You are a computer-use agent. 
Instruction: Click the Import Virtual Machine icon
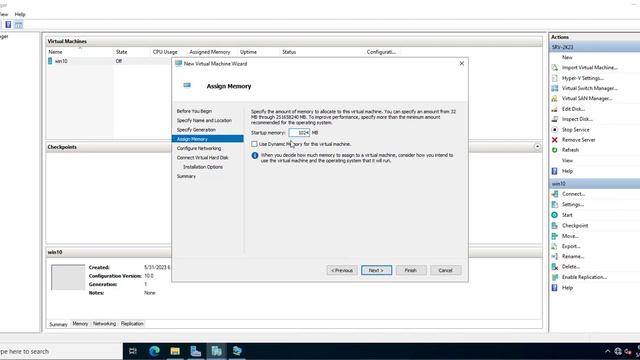point(554,68)
